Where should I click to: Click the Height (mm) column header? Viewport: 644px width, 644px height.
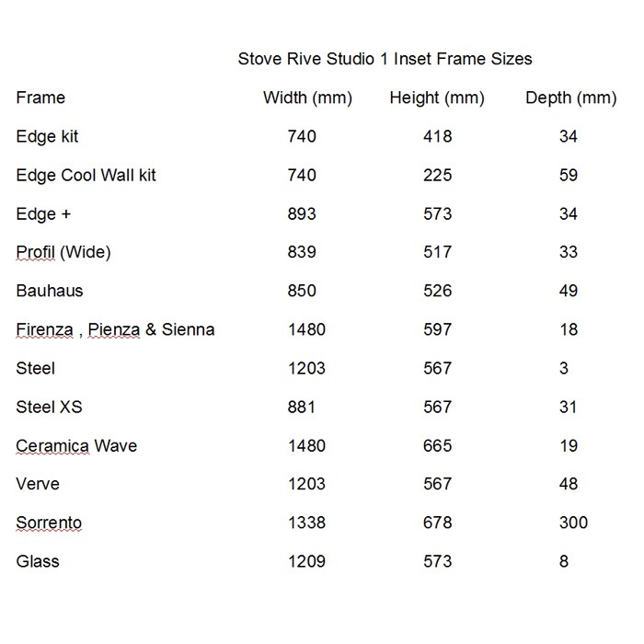(x=437, y=98)
